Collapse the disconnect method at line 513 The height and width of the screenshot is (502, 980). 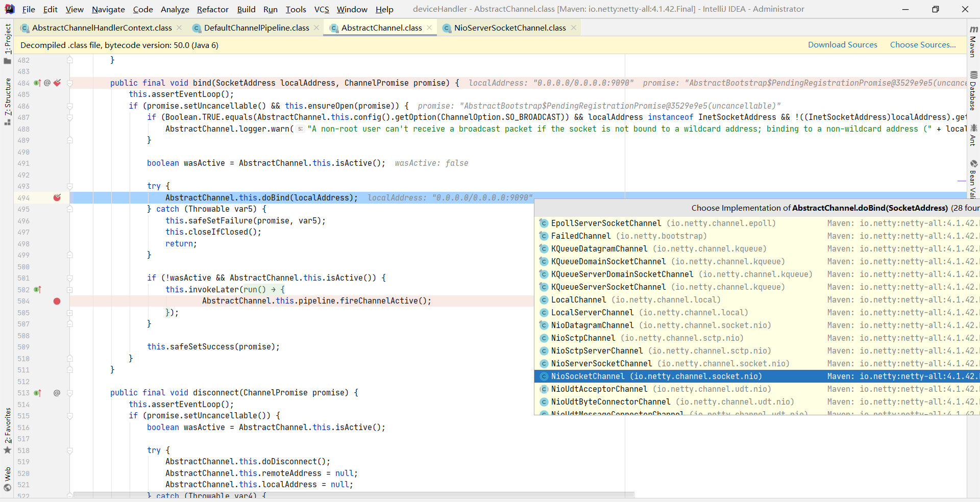pos(70,393)
